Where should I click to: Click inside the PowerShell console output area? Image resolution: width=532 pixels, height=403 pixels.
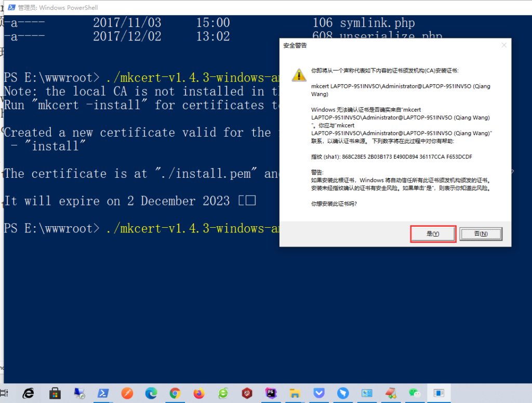click(x=130, y=286)
